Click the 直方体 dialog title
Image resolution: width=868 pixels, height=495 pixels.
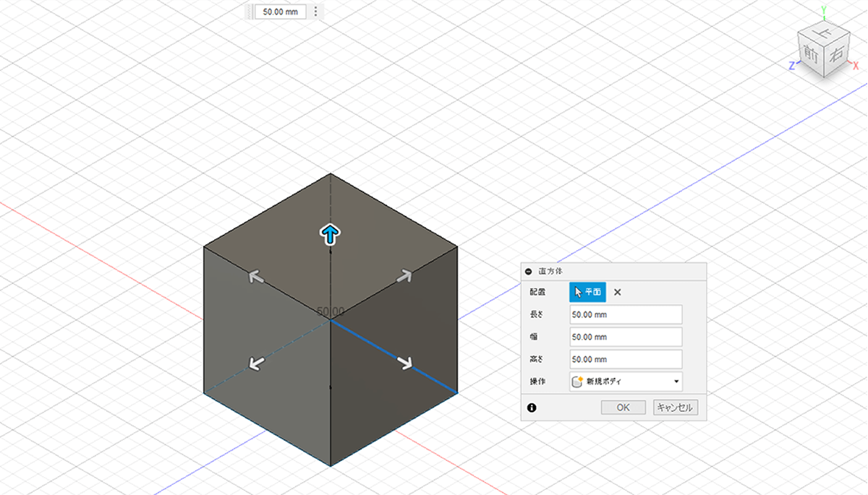[551, 271]
